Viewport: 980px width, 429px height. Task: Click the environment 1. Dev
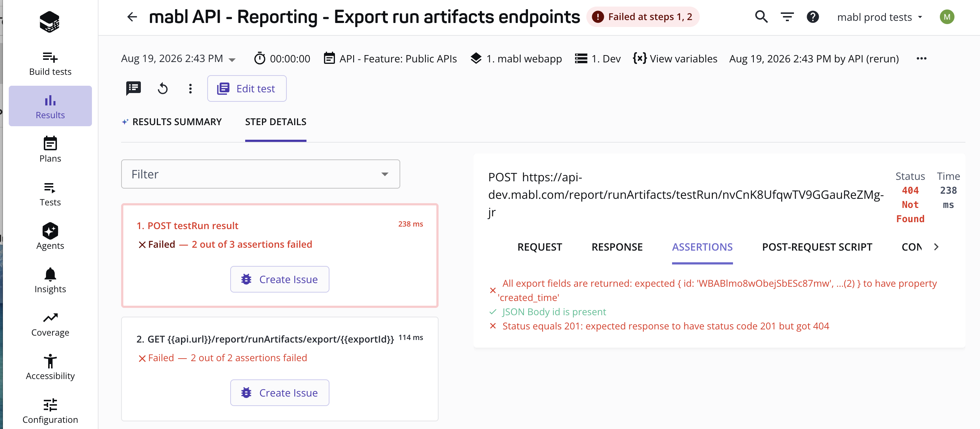tap(597, 59)
